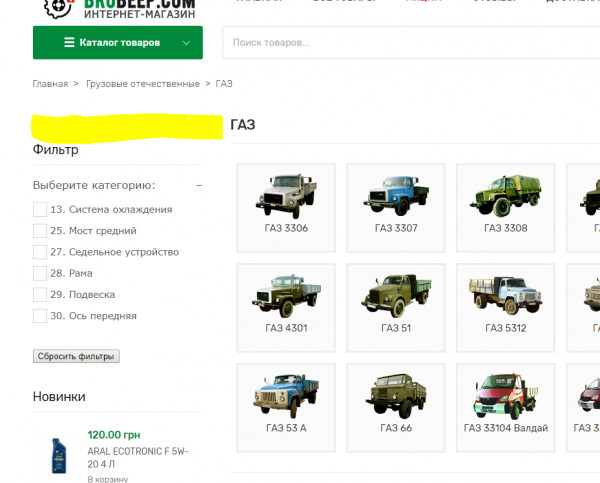The image size is (600, 483).
Task: Click the ГАЗ 5312 label text
Action: (505, 328)
